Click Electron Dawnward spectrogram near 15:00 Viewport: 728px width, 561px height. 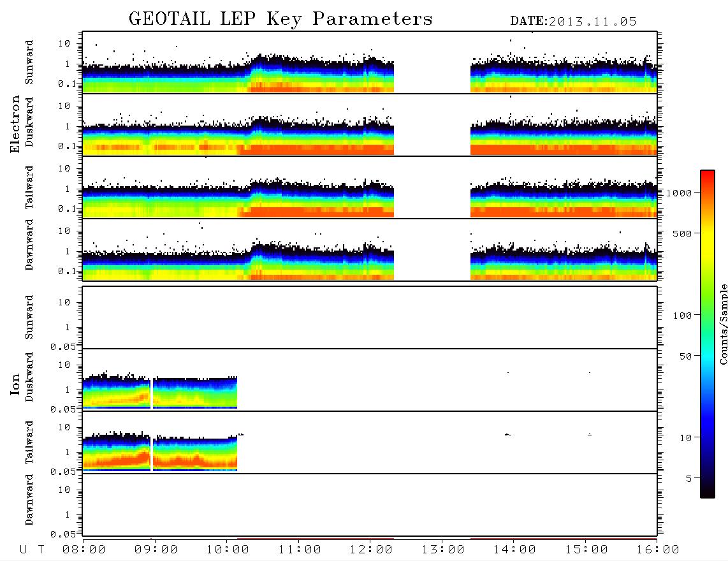pyautogui.click(x=585, y=263)
